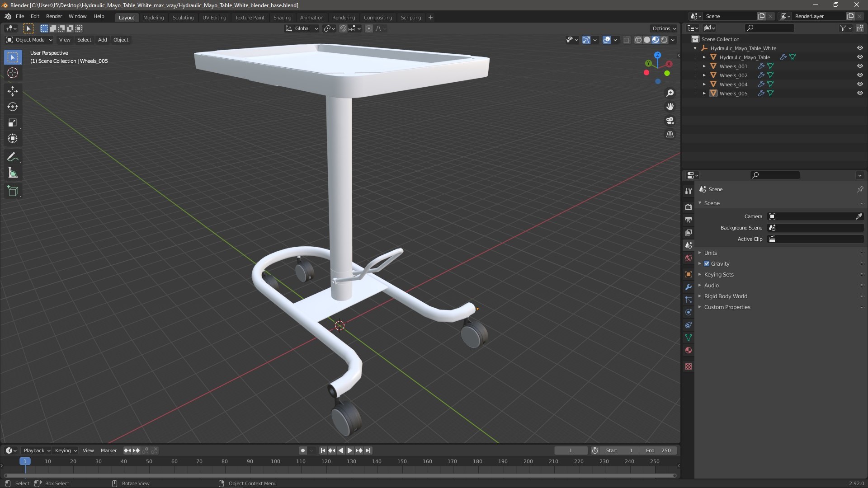Select the Cursor tool

point(13,73)
